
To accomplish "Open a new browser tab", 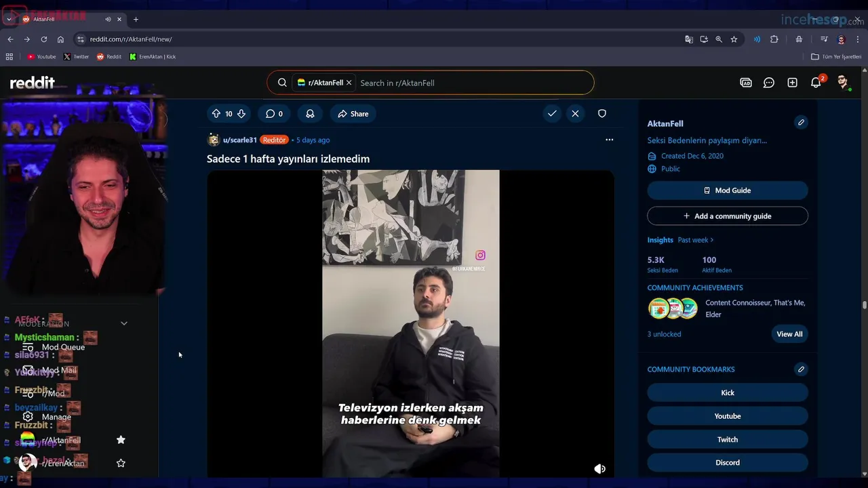I will coord(136,19).
